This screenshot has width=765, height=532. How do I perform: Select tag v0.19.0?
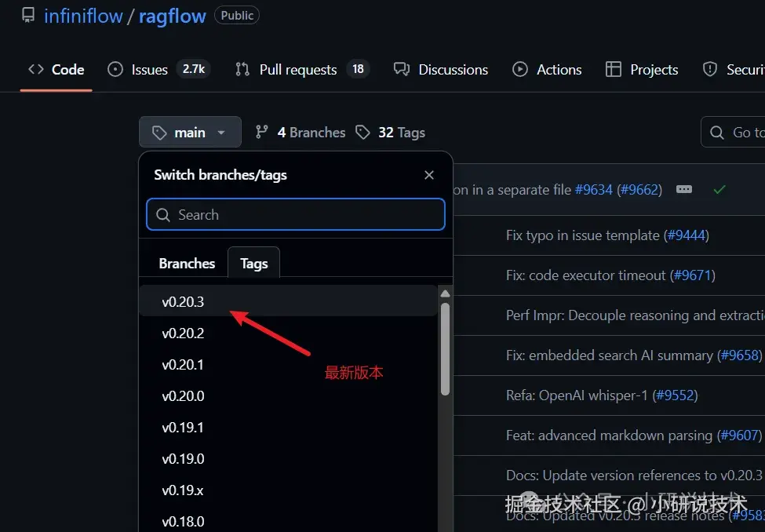click(288, 459)
